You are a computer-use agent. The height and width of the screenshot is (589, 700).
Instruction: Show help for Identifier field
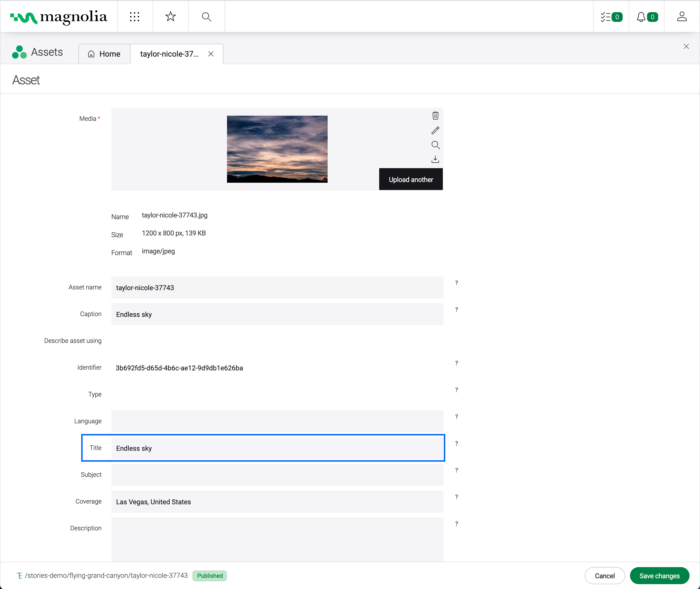click(456, 363)
